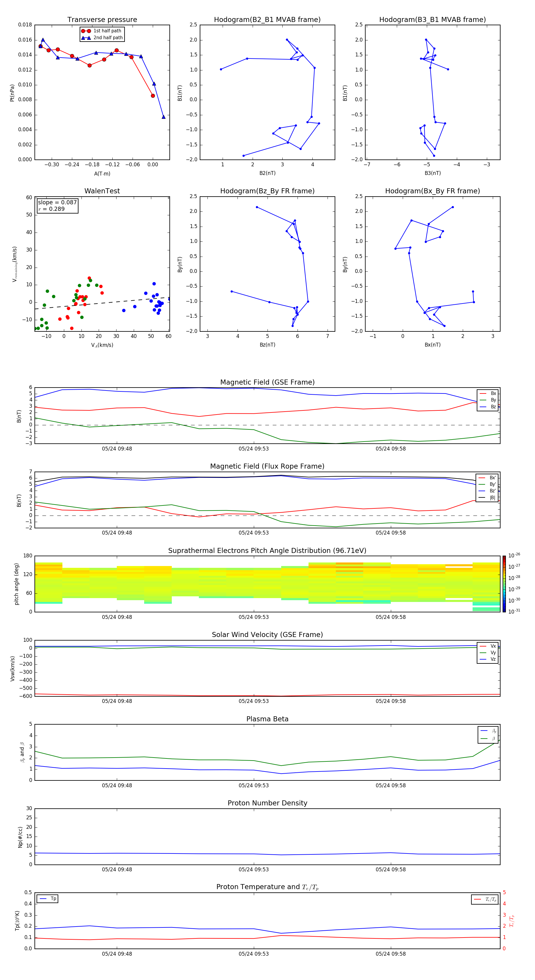535x980 pixels.
Task: Click the 'B3(nT)' x-axis label
Action: (432, 173)
